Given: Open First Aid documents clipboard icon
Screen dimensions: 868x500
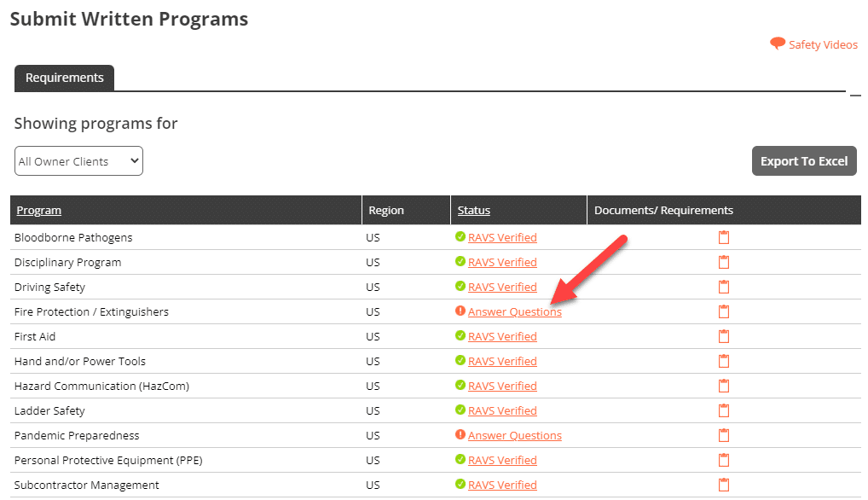Looking at the screenshot, I should (724, 336).
